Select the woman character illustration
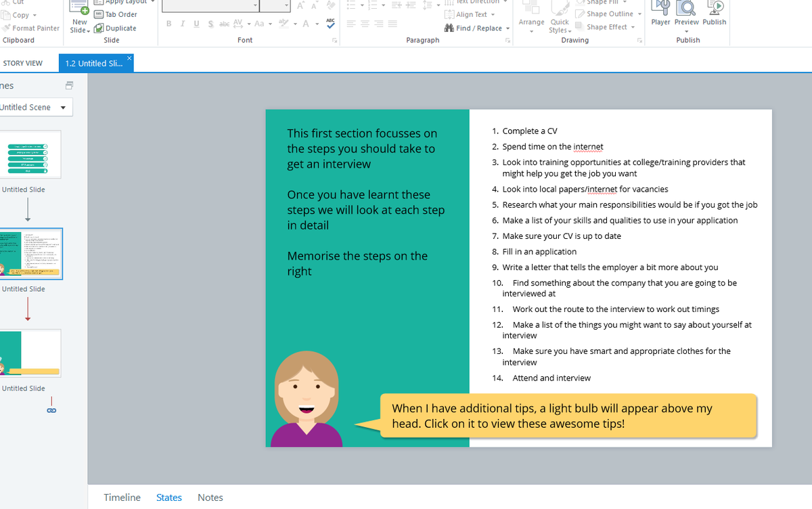The height and width of the screenshot is (509, 812). (x=307, y=399)
